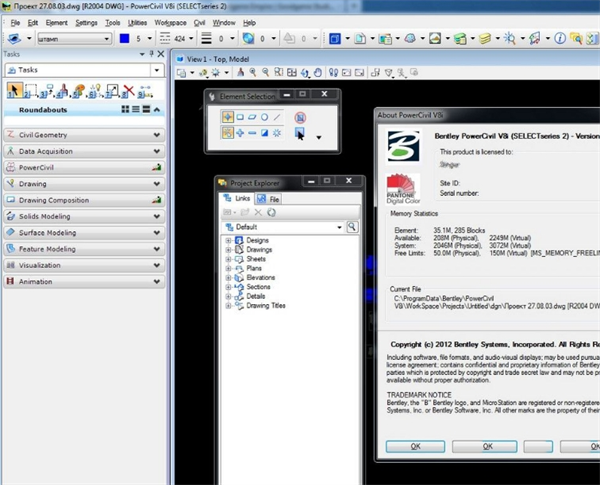Click the Pan View hand icon

point(318,73)
